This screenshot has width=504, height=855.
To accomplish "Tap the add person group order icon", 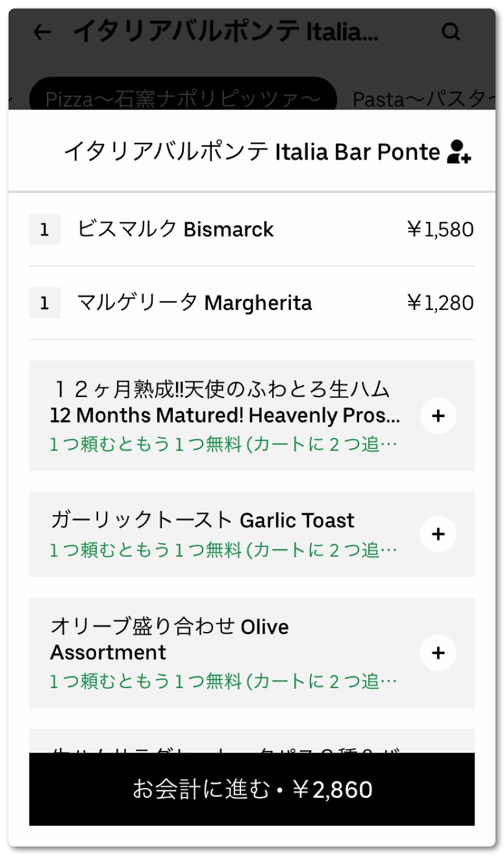I will point(459,152).
